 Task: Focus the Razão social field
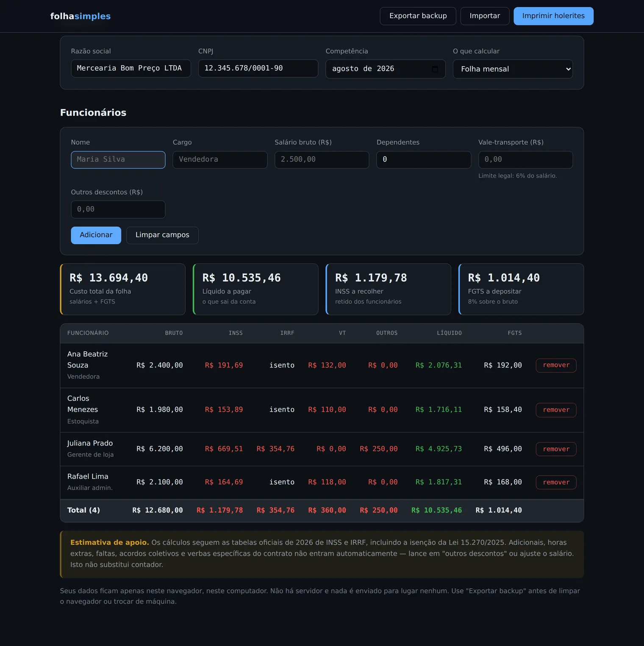[131, 68]
